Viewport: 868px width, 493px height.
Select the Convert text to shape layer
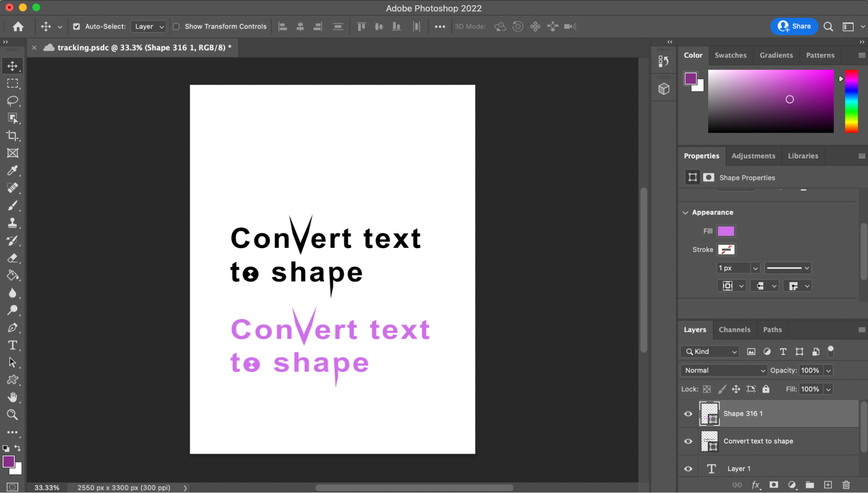(758, 441)
